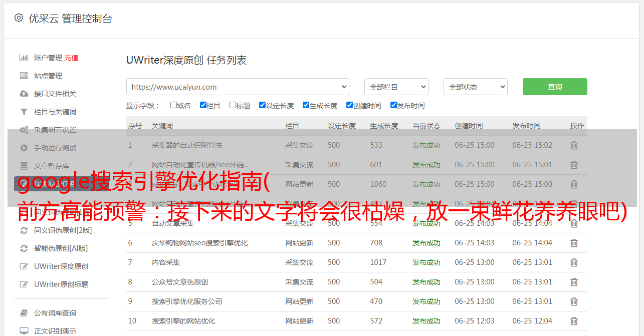
Task: Click the red 充值 link
Action: [71, 58]
